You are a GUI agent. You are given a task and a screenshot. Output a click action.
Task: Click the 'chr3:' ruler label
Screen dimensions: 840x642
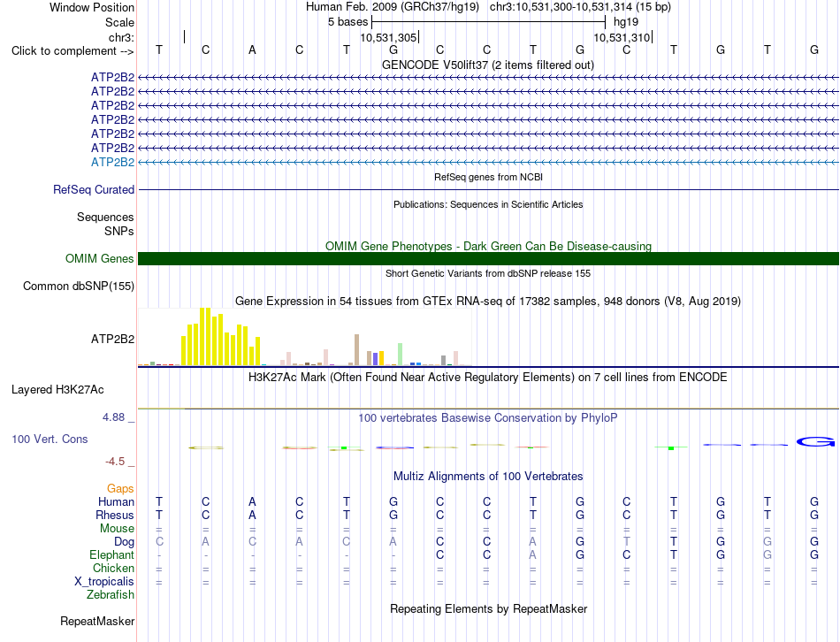coord(121,37)
